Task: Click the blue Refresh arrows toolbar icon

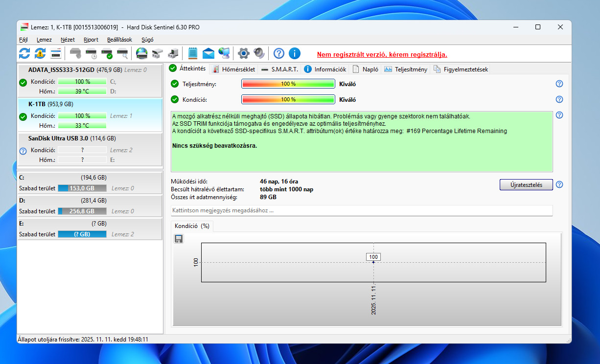Action: (24, 53)
